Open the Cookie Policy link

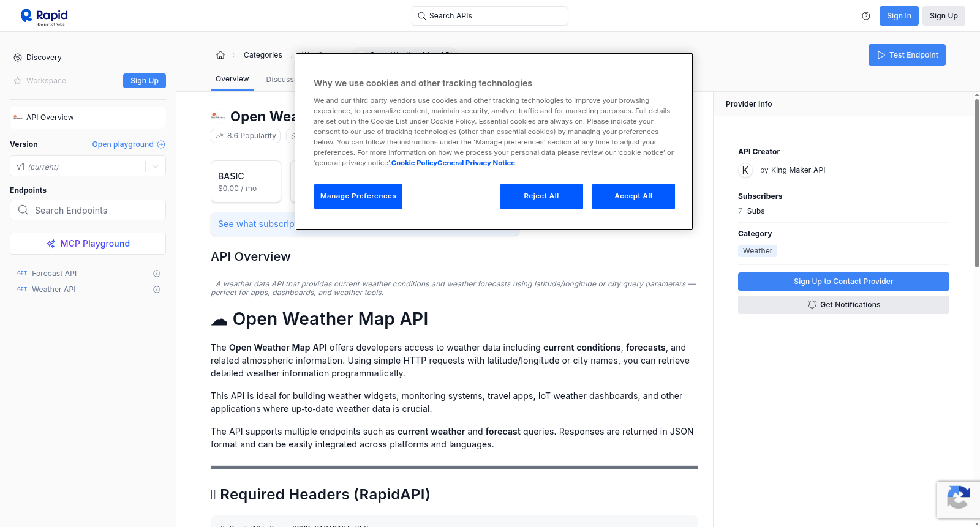click(414, 163)
